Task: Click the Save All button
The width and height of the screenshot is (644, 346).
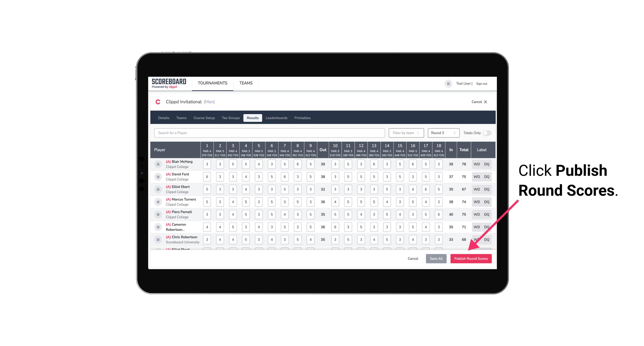Action: (x=435, y=258)
